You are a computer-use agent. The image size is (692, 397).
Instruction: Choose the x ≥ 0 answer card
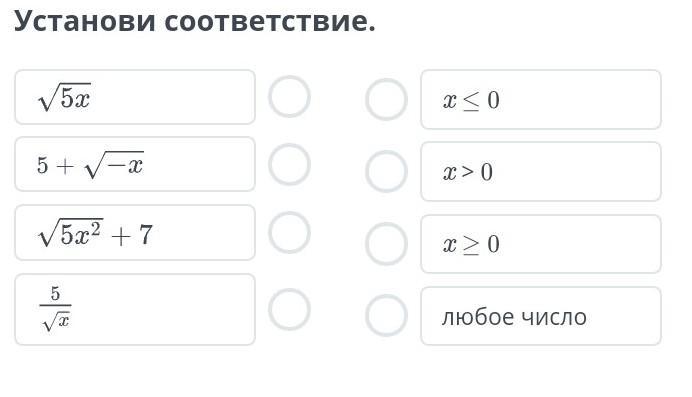click(x=541, y=244)
